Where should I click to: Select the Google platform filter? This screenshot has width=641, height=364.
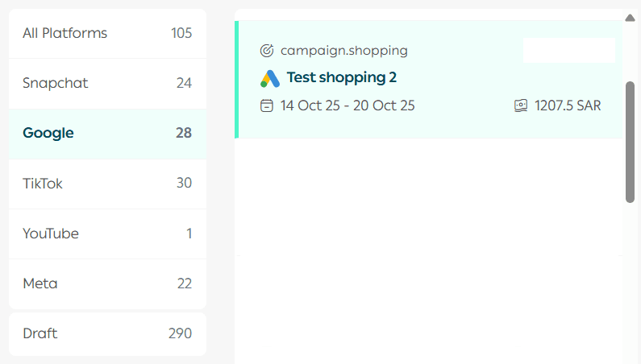tap(107, 133)
